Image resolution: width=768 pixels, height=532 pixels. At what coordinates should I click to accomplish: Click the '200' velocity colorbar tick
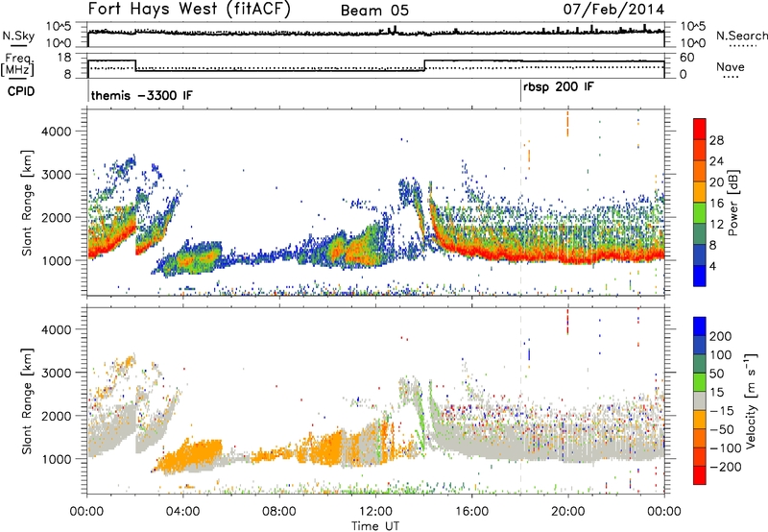tap(721, 336)
